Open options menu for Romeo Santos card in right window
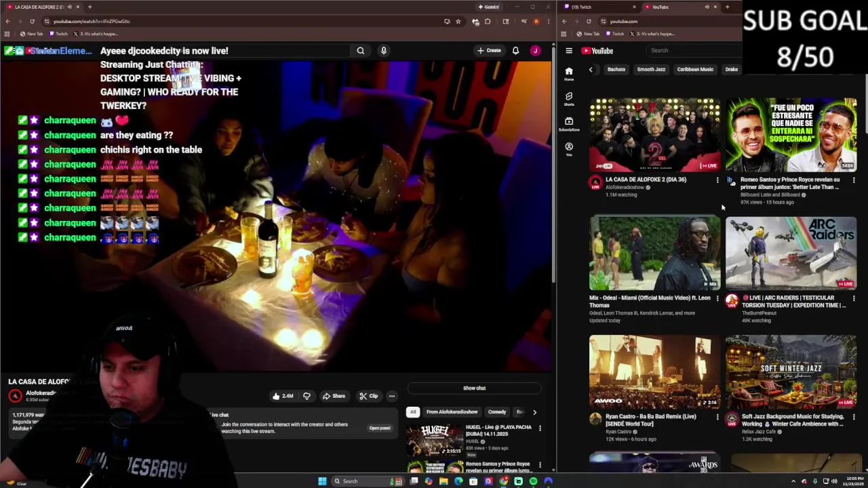This screenshot has width=868, height=488. coord(854,180)
